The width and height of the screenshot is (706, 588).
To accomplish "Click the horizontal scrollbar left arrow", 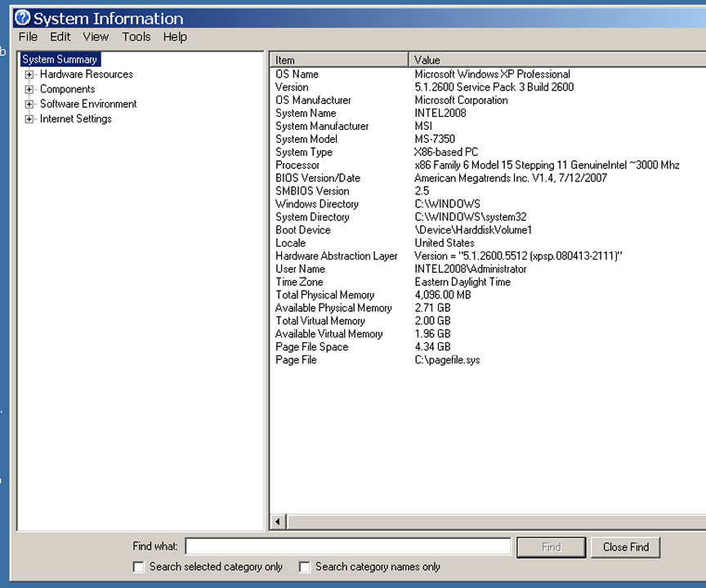I will click(x=278, y=522).
